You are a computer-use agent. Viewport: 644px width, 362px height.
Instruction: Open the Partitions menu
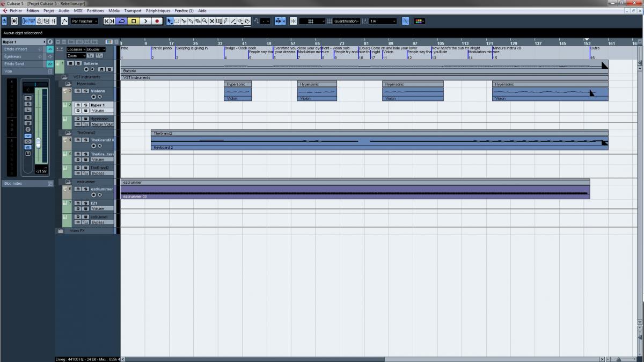pos(95,11)
